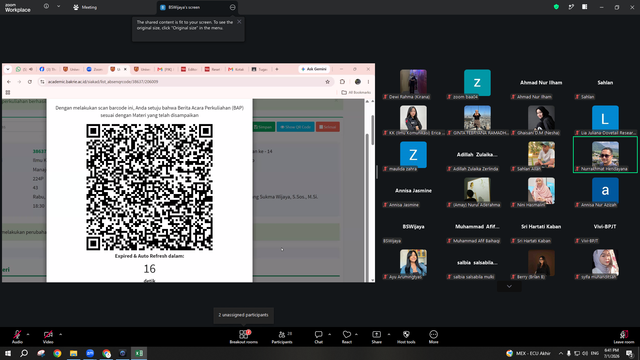Open the More options icon

pyautogui.click(x=433, y=334)
